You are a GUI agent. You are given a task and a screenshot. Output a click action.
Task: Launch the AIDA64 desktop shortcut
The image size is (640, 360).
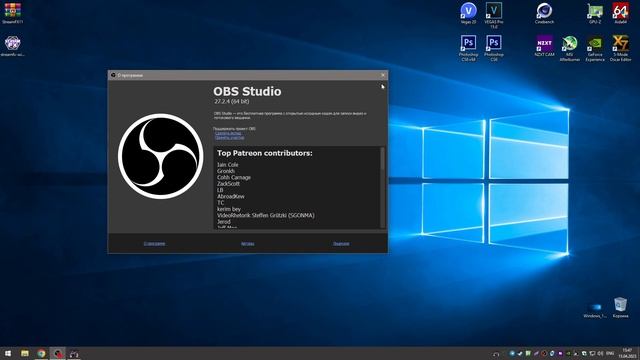click(620, 13)
